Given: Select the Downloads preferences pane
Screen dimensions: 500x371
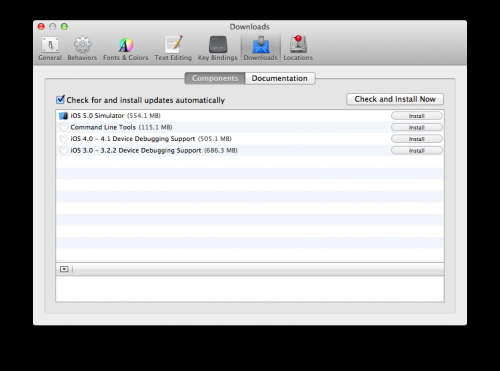Looking at the screenshot, I should pyautogui.click(x=261, y=49).
